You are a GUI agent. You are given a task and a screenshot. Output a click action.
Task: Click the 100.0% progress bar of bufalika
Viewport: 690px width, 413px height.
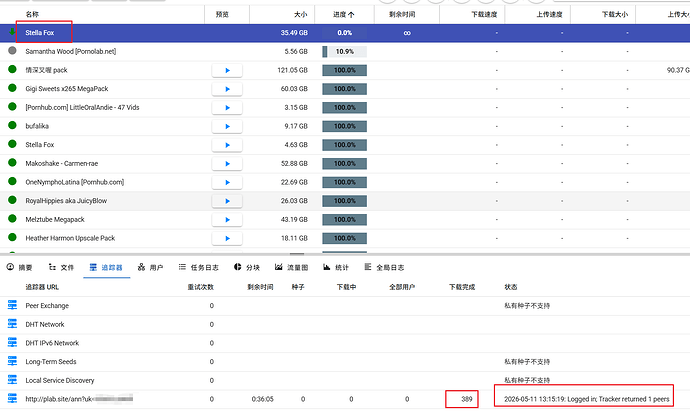click(345, 126)
